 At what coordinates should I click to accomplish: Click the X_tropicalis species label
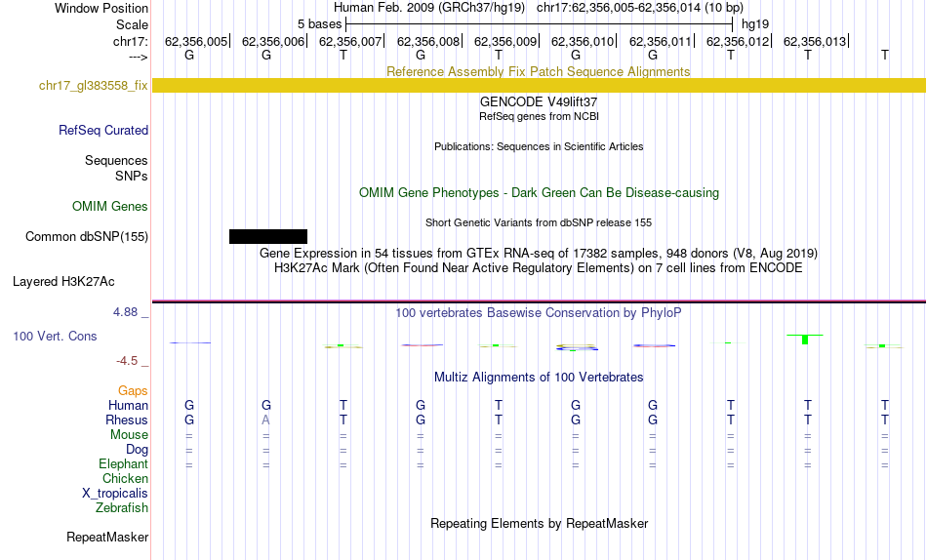pyautogui.click(x=115, y=494)
